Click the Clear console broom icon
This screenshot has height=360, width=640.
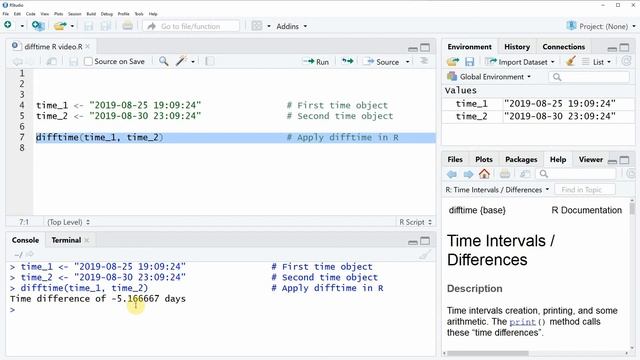[424, 255]
